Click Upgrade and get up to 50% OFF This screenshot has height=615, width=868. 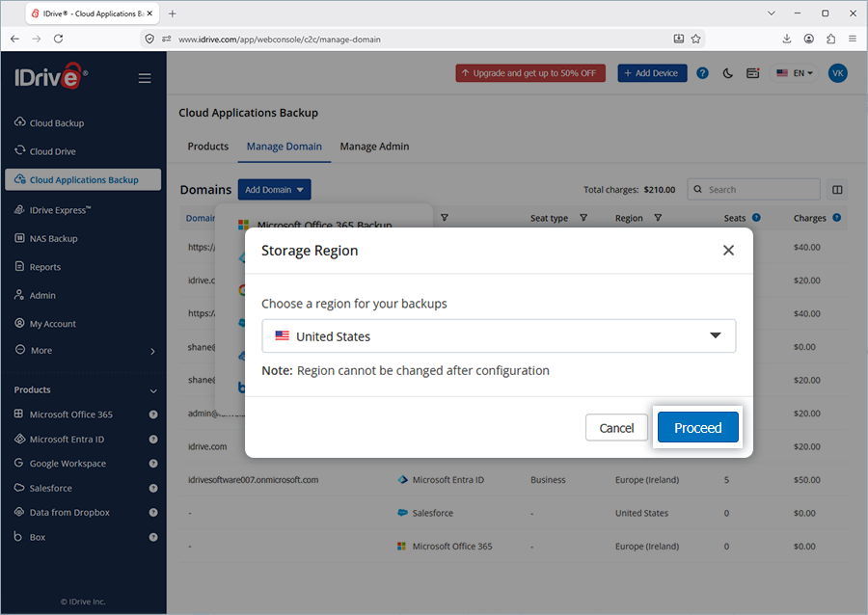click(x=530, y=73)
